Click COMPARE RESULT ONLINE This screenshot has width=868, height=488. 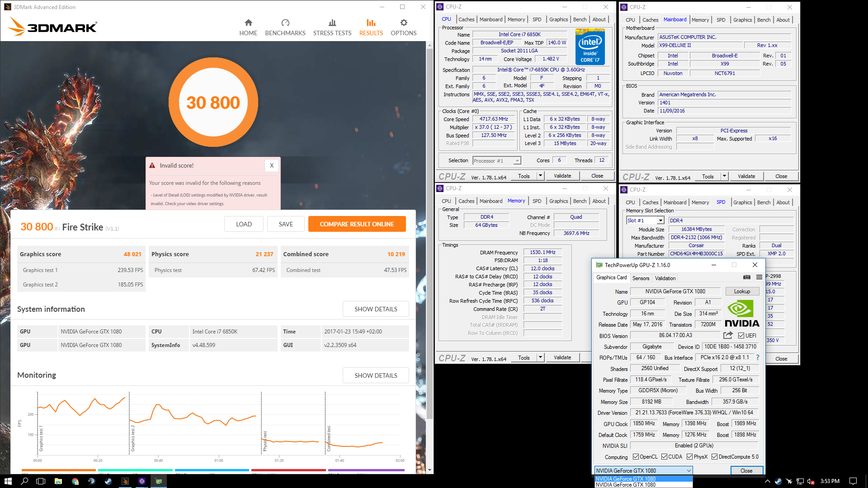tap(357, 224)
